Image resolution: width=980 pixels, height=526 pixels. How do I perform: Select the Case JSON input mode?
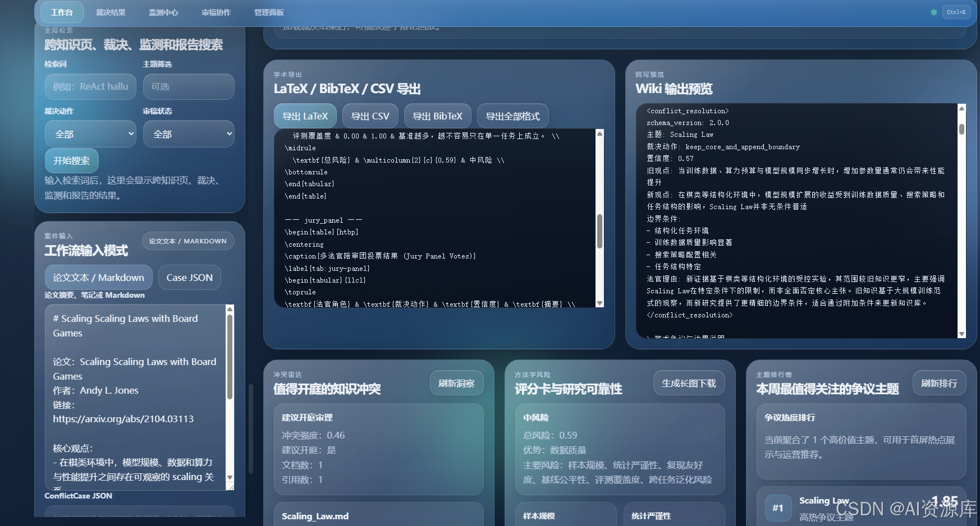[x=190, y=278]
